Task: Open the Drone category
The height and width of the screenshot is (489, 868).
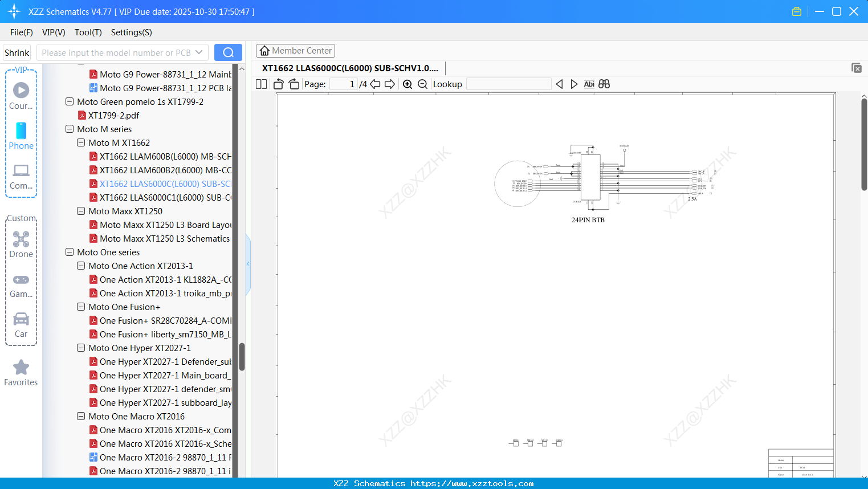Action: pos(21,244)
